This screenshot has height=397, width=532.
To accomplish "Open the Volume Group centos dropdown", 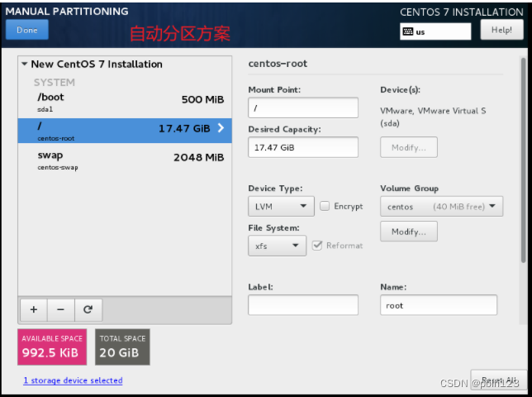I will [441, 206].
